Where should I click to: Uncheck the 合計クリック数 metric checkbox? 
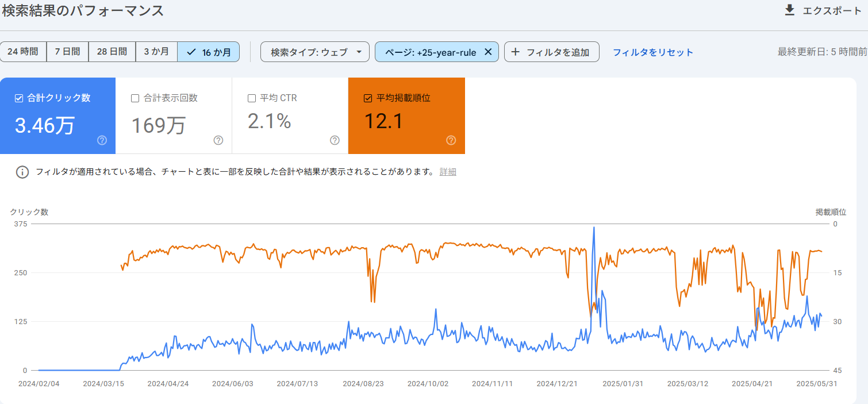click(x=18, y=97)
